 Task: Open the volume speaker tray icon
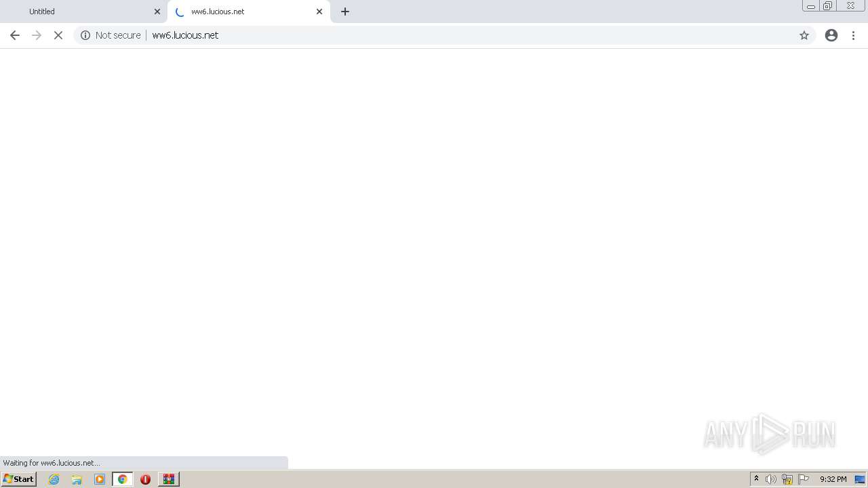click(771, 479)
